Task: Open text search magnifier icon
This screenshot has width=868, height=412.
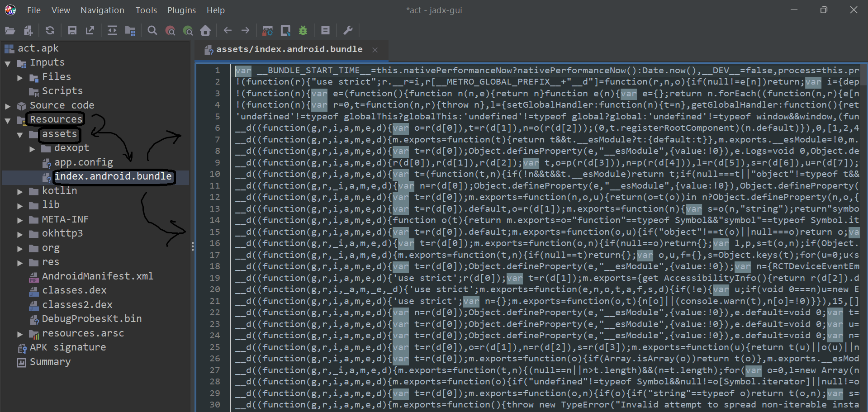Action: pos(152,31)
